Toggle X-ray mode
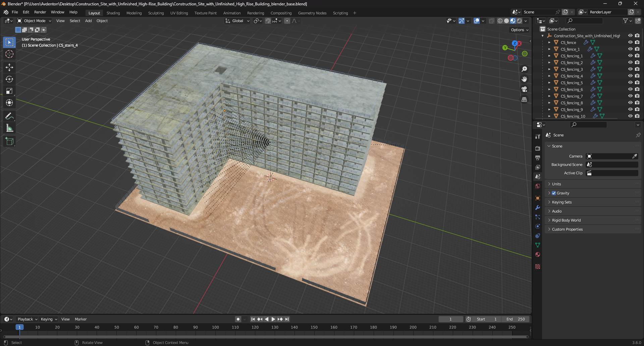The width and height of the screenshot is (644, 346). tap(492, 21)
